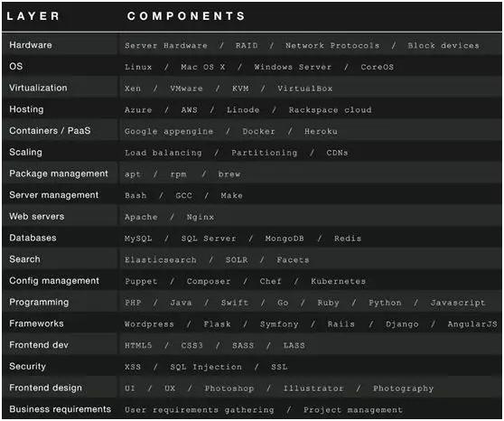The height and width of the screenshot is (421, 504).
Task: Select Load balancing in Scaling row
Action: 163,153
